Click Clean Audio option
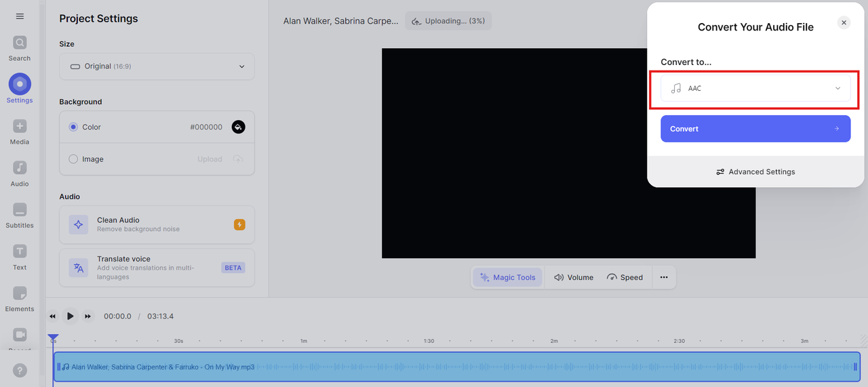The width and height of the screenshot is (868, 387). 157,224
